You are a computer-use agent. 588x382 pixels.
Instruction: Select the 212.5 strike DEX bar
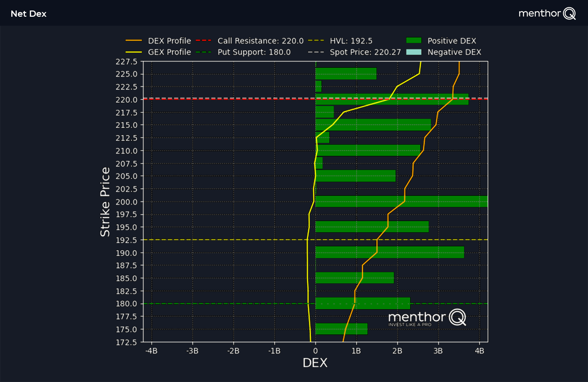(x=322, y=138)
